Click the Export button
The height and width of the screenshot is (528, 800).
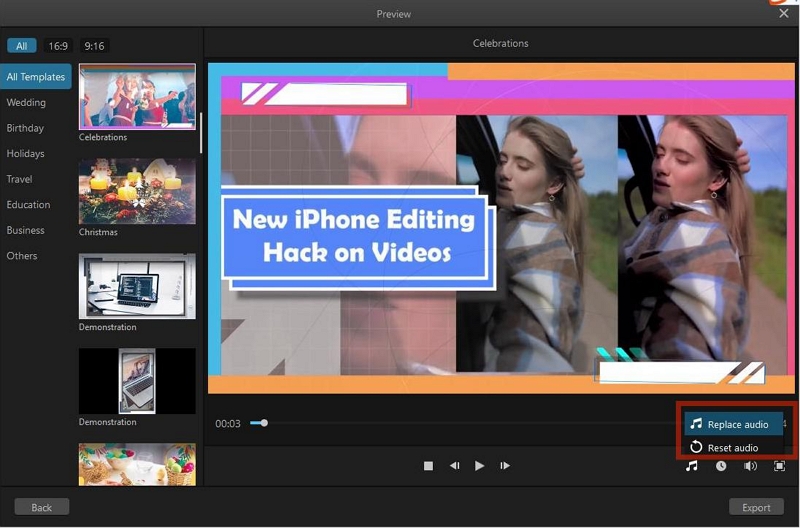(756, 507)
